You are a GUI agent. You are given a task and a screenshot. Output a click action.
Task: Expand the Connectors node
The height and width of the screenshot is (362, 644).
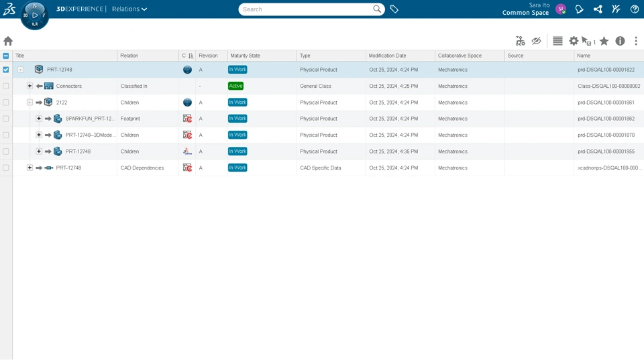(30, 86)
